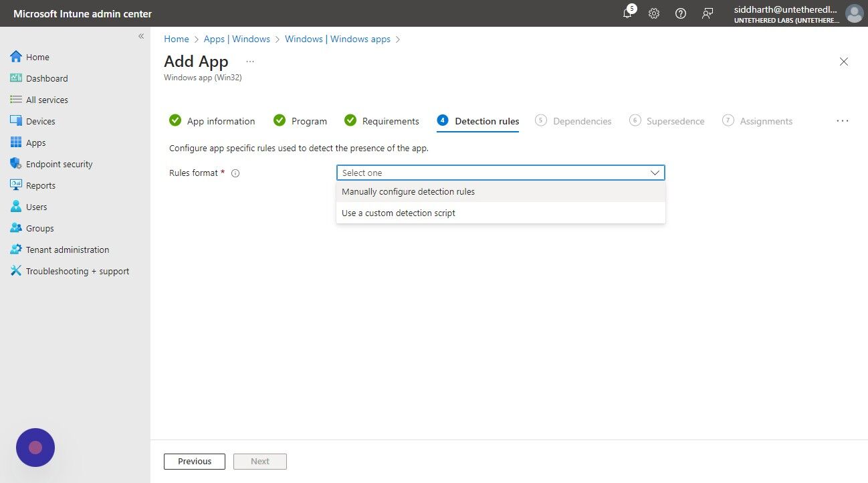868x483 pixels.
Task: Click the Rules format info icon
Action: pyautogui.click(x=235, y=173)
